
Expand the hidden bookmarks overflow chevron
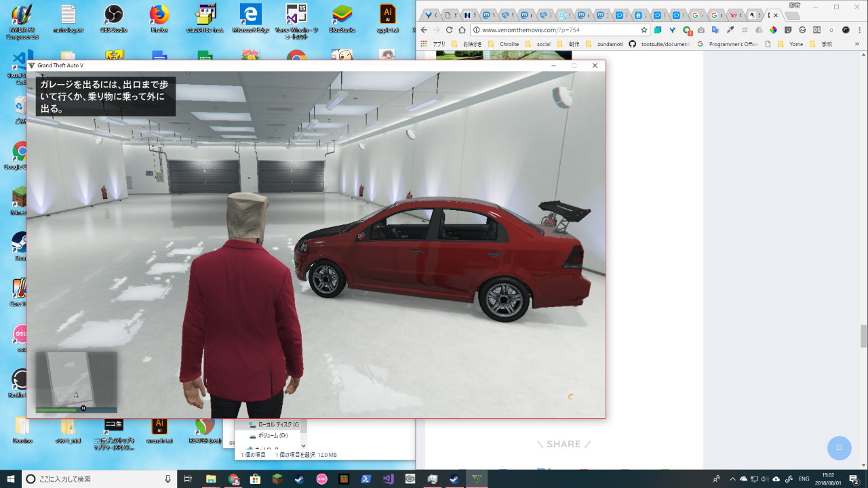coord(856,44)
